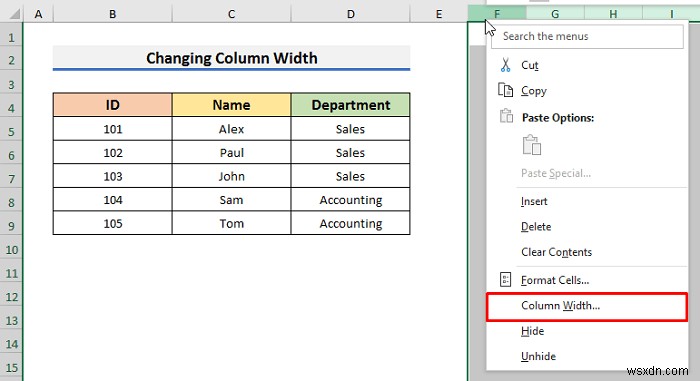Select column B header
This screenshot has width=700, height=381.
(x=112, y=14)
